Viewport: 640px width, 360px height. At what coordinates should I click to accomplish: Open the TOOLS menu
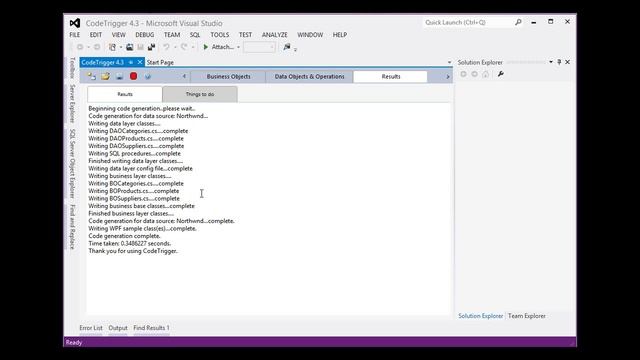220,35
